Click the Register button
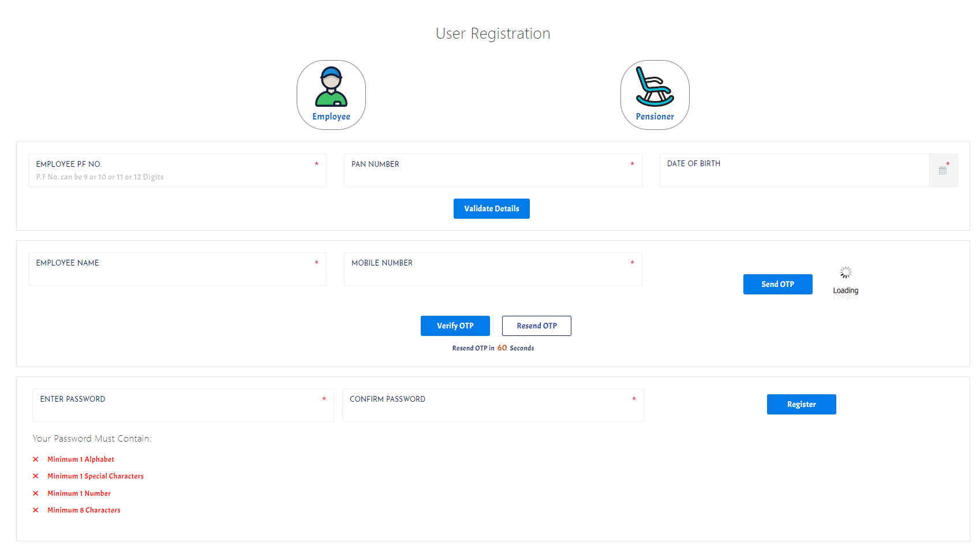 (802, 404)
